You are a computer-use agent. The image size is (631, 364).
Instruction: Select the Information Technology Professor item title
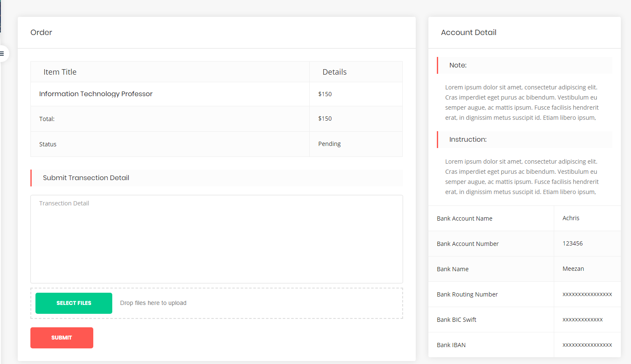(x=96, y=94)
